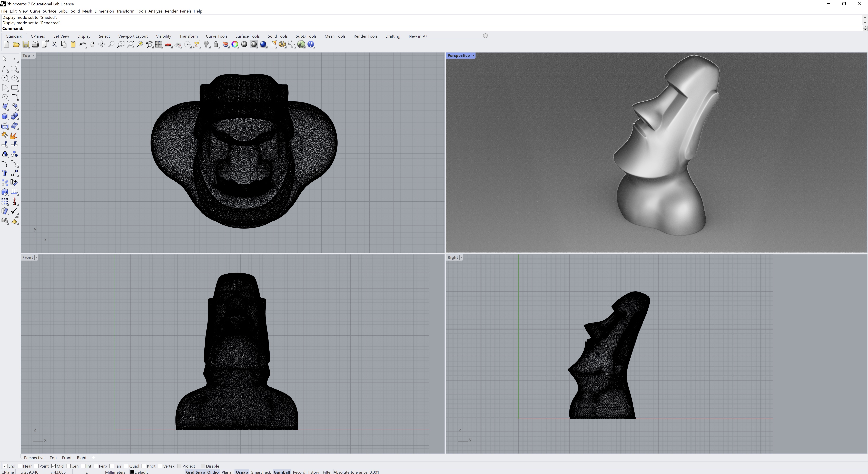Click the light bulb Hide/Show icon

206,44
